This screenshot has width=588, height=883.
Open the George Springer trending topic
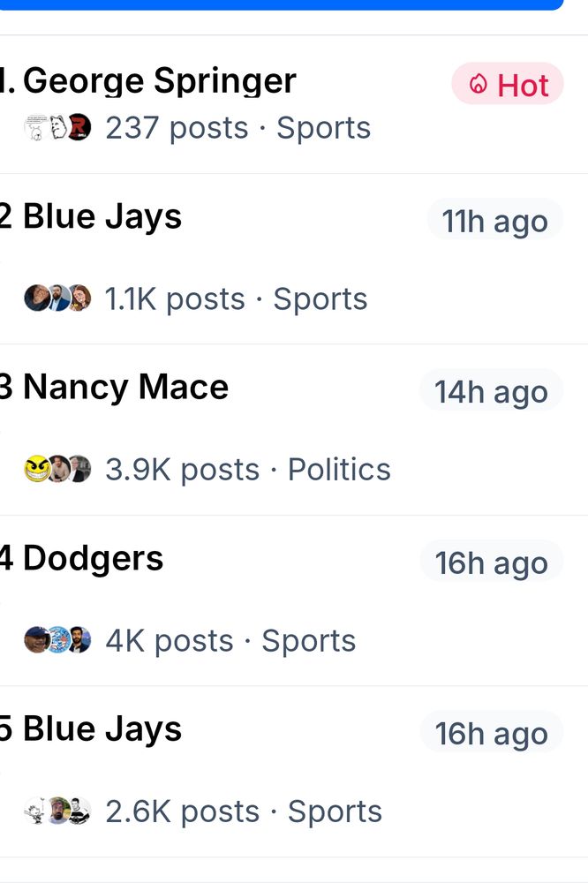pos(159,81)
